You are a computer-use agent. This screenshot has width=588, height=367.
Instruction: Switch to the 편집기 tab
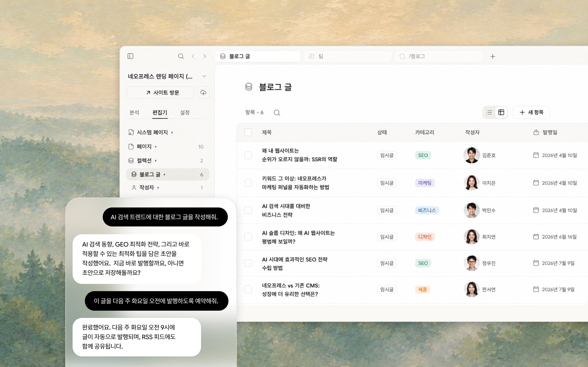160,112
